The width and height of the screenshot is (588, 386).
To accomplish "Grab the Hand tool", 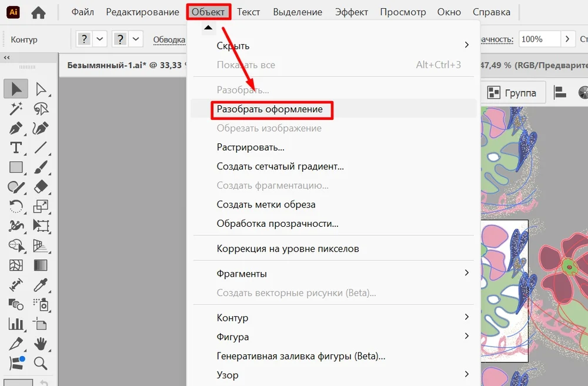I will [x=40, y=344].
